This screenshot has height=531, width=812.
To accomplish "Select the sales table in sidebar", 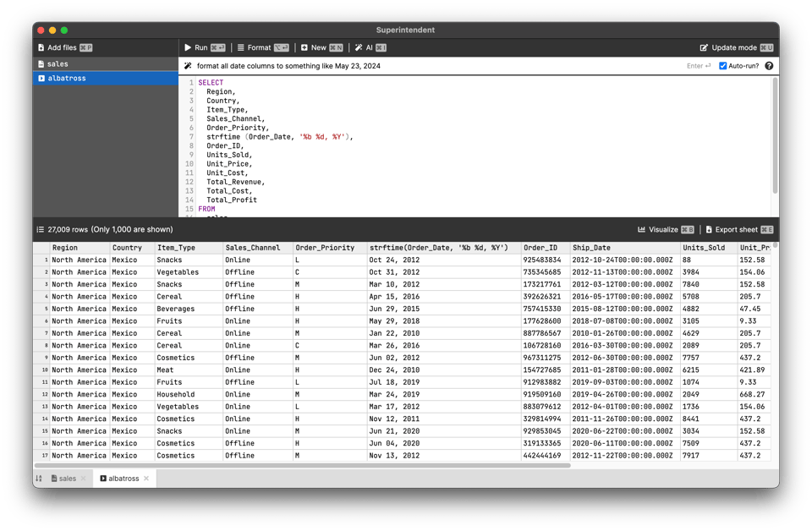I will coord(58,64).
